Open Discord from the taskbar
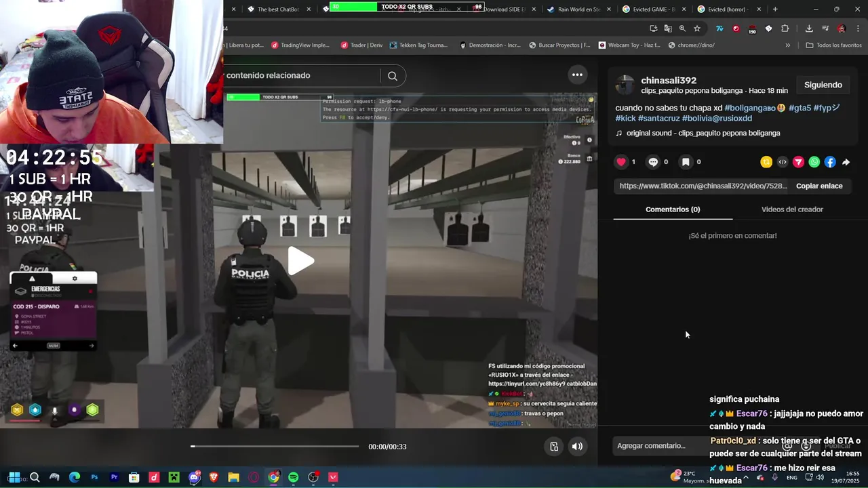 (194, 477)
